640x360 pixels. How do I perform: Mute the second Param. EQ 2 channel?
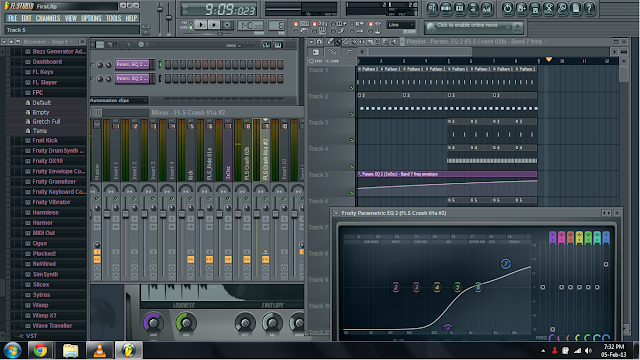tap(92, 78)
